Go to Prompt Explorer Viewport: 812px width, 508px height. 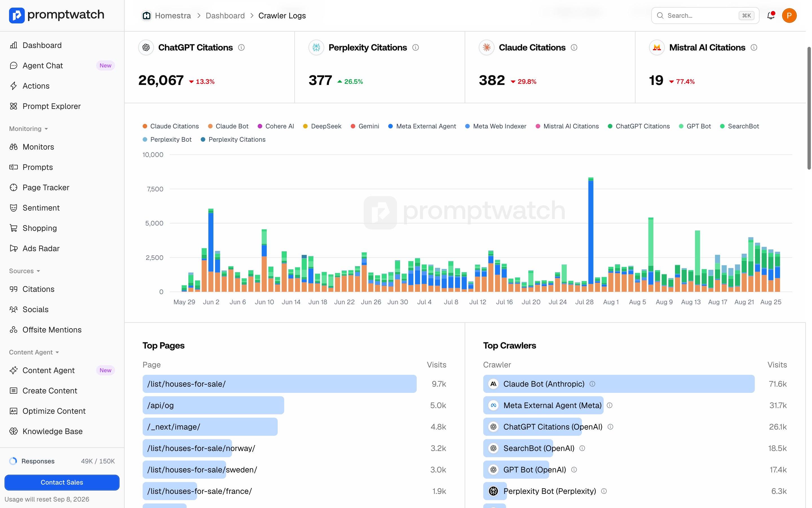tap(62, 106)
